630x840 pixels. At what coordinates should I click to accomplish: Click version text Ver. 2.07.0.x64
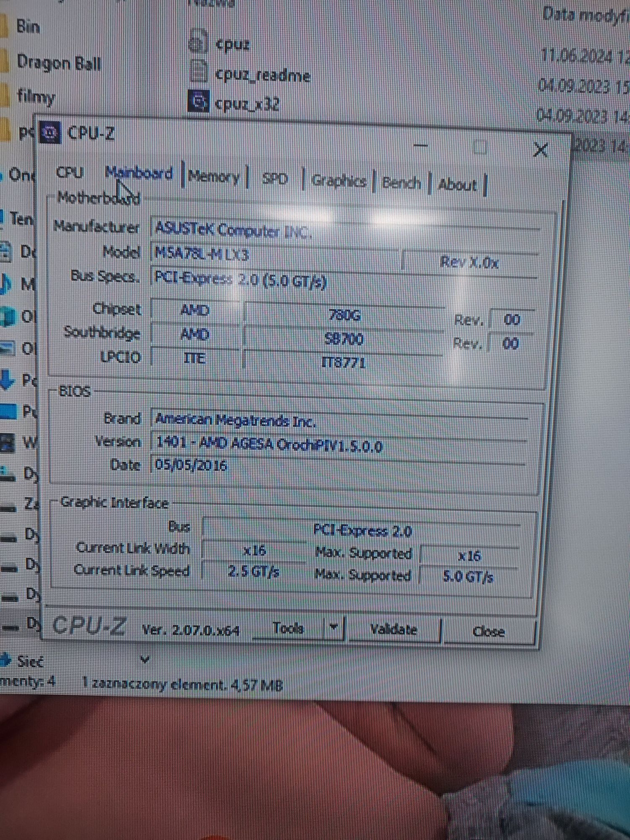pyautogui.click(x=191, y=630)
